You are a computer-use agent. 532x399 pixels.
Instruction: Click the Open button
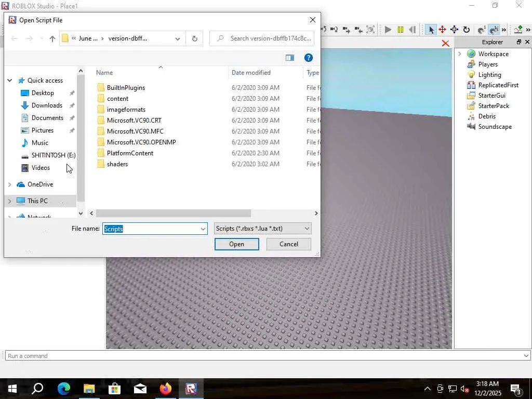pyautogui.click(x=236, y=244)
